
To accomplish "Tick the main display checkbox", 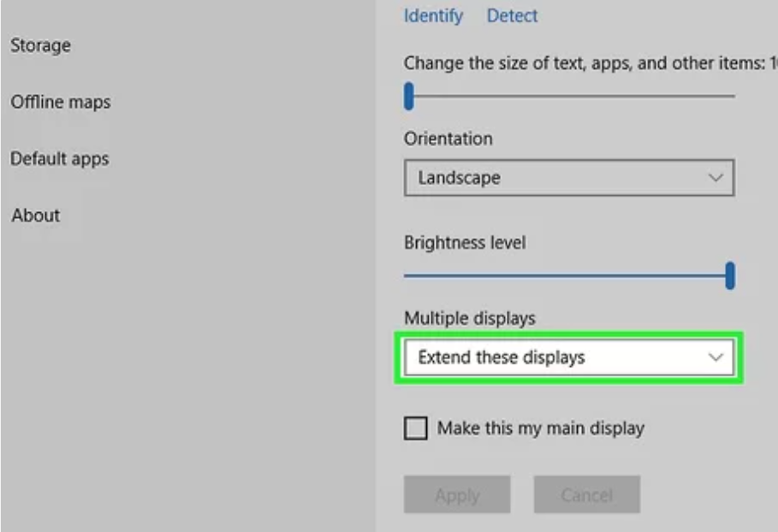I will (x=416, y=428).
